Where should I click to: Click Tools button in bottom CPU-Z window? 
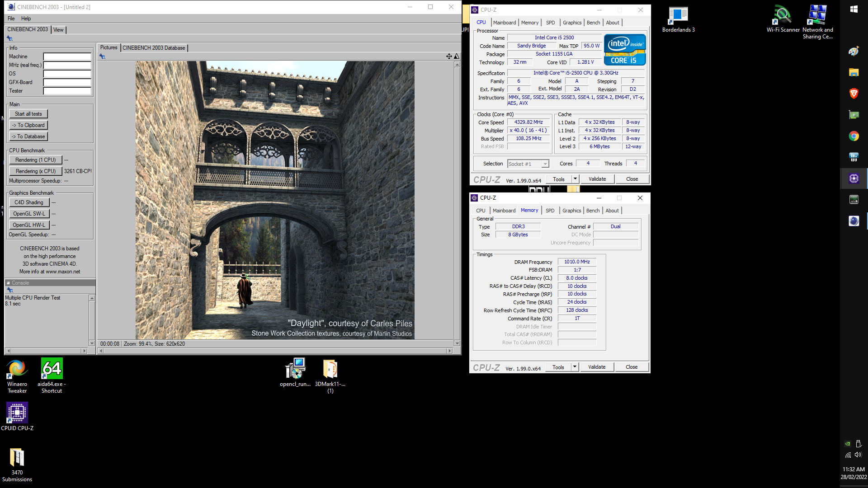tap(558, 367)
